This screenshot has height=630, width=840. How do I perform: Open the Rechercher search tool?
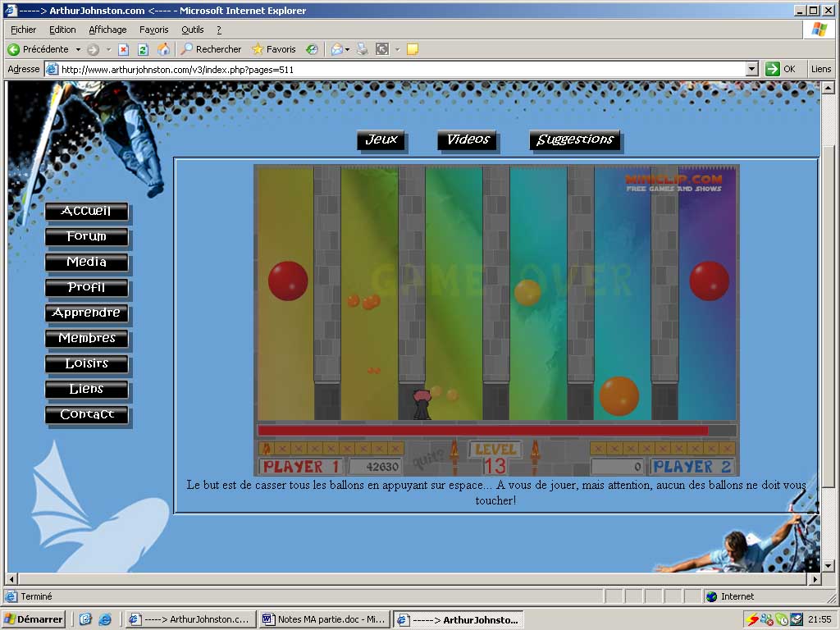(x=211, y=49)
